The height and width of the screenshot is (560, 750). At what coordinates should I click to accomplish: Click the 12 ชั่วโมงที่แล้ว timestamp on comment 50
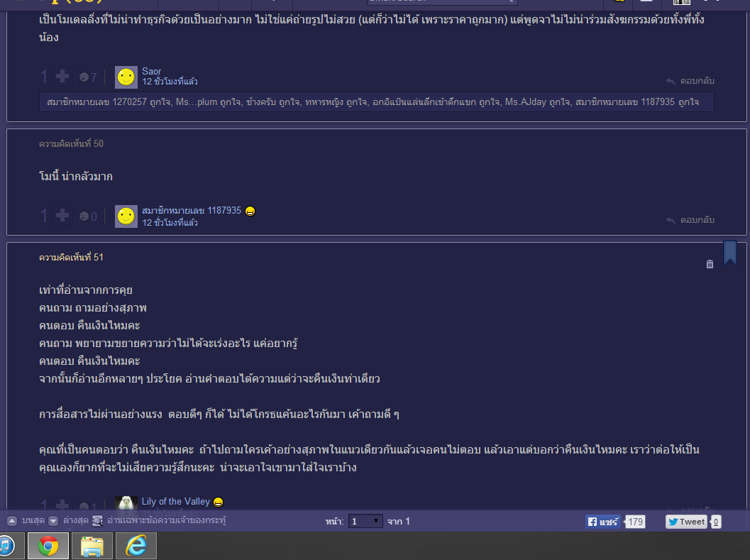click(x=170, y=223)
